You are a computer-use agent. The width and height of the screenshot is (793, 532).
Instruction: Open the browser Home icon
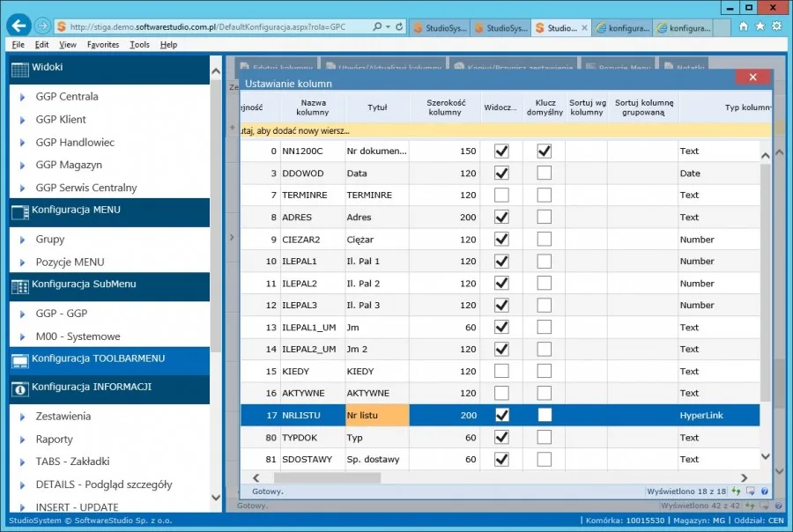click(x=743, y=26)
